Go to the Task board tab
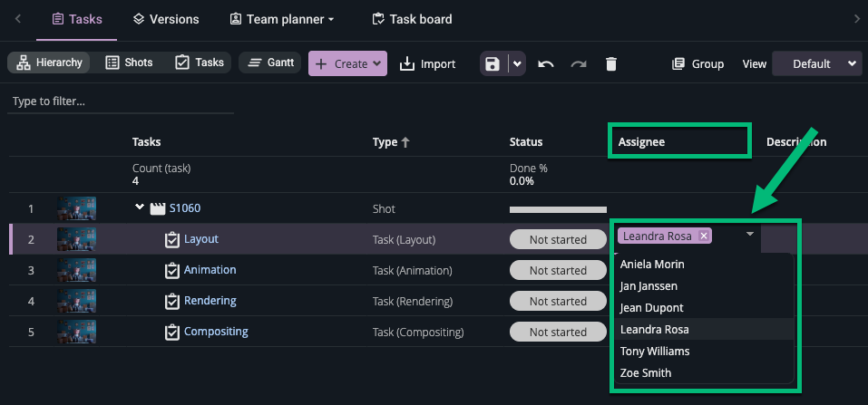This screenshot has height=405, width=868. [x=412, y=19]
